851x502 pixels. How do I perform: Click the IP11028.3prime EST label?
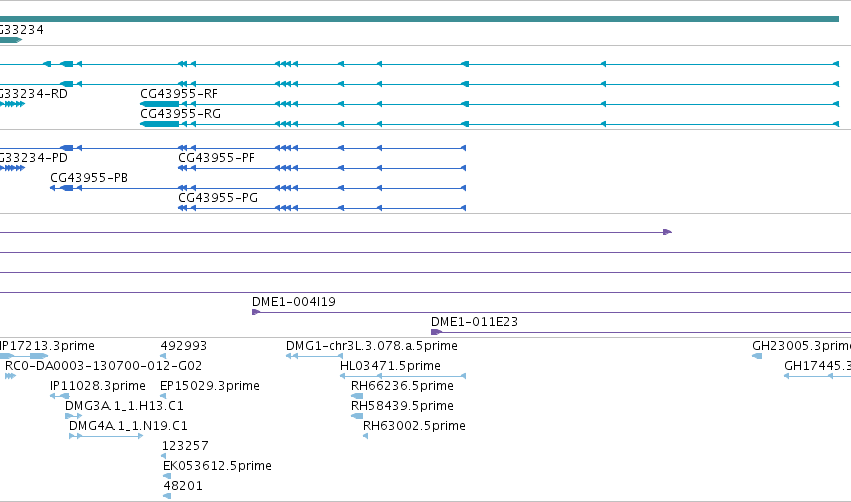tap(98, 386)
